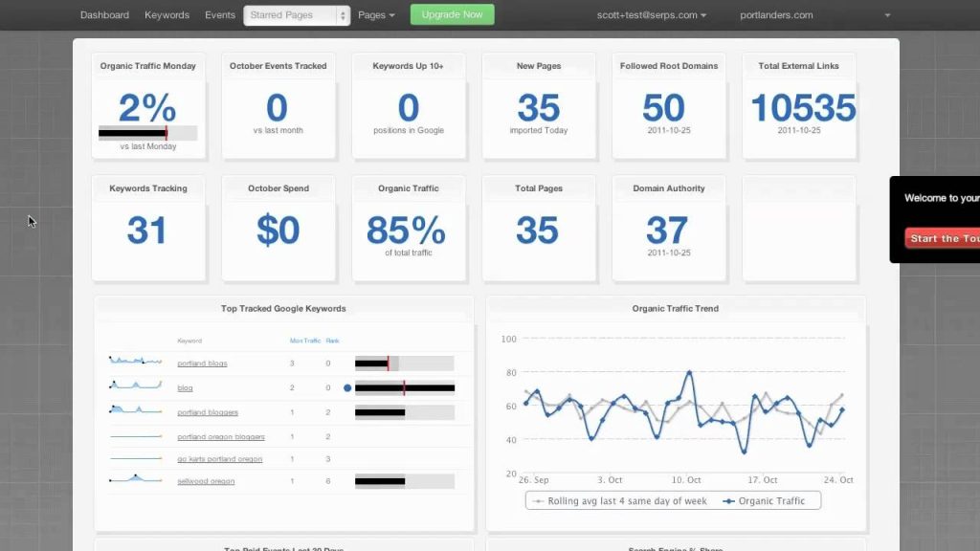The image size is (980, 551).
Task: Open the scott+test@serps.com account menu
Action: [x=651, y=15]
